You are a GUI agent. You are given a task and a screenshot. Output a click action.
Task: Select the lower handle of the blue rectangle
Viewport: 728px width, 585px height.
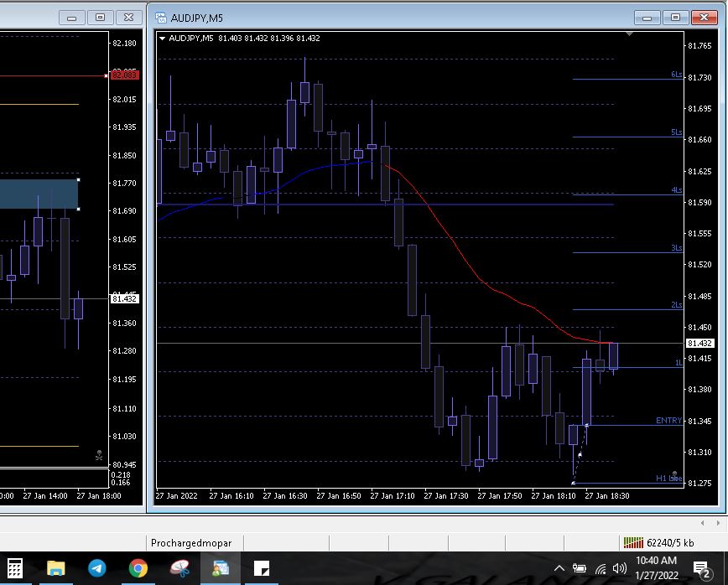tap(79, 210)
